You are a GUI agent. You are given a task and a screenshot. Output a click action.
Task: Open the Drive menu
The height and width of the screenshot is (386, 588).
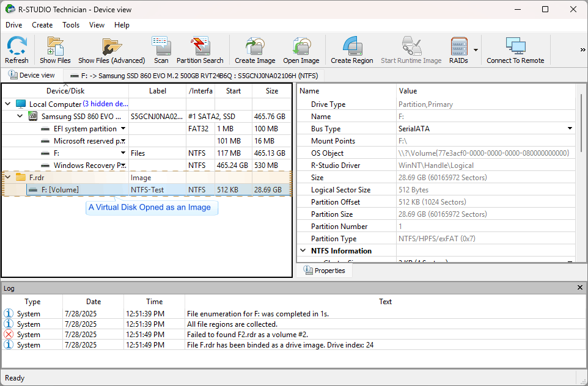point(14,24)
